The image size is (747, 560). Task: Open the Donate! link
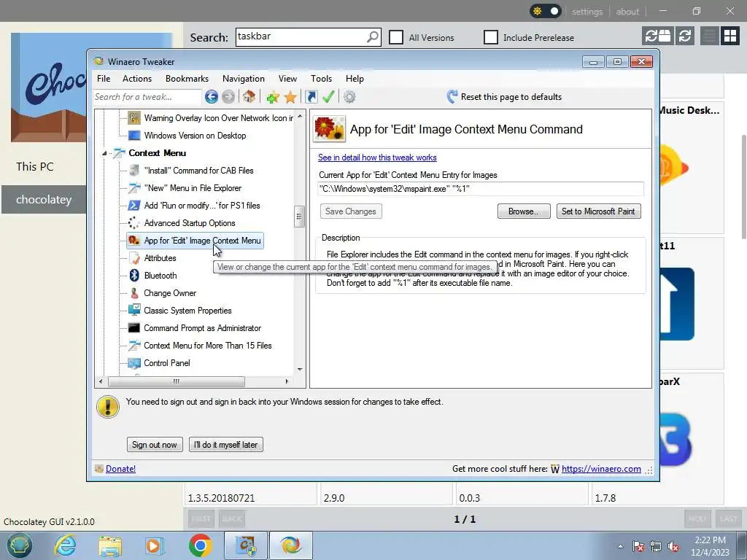point(120,469)
